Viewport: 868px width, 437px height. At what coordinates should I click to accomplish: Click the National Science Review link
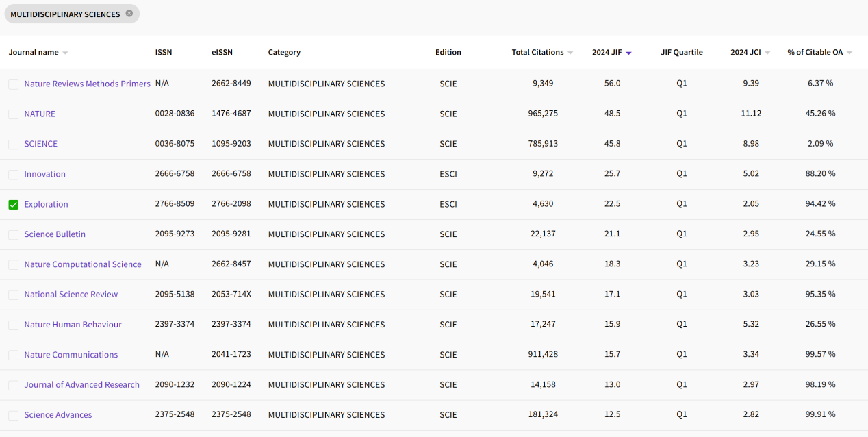(x=71, y=295)
